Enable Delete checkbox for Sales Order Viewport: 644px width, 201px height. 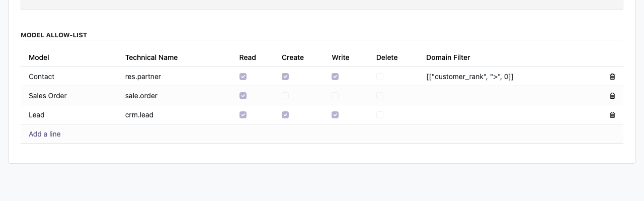click(380, 96)
